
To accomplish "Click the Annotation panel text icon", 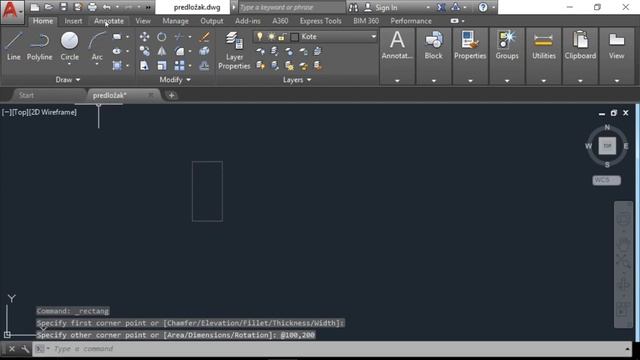I will pyautogui.click(x=397, y=41).
